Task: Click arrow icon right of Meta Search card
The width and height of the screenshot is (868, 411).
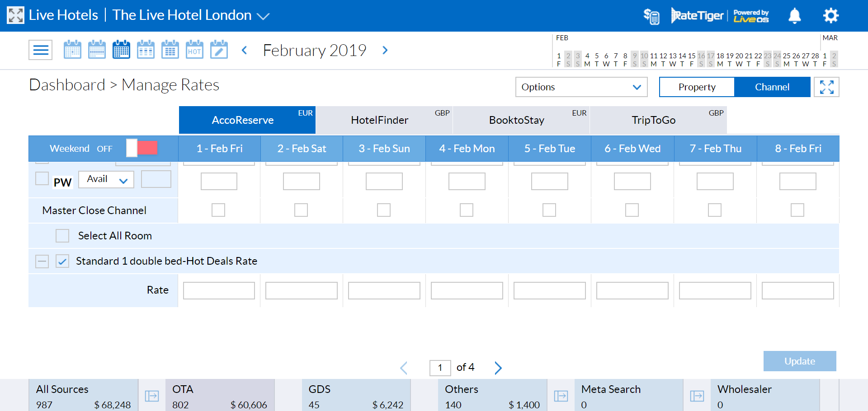Action: (x=697, y=396)
